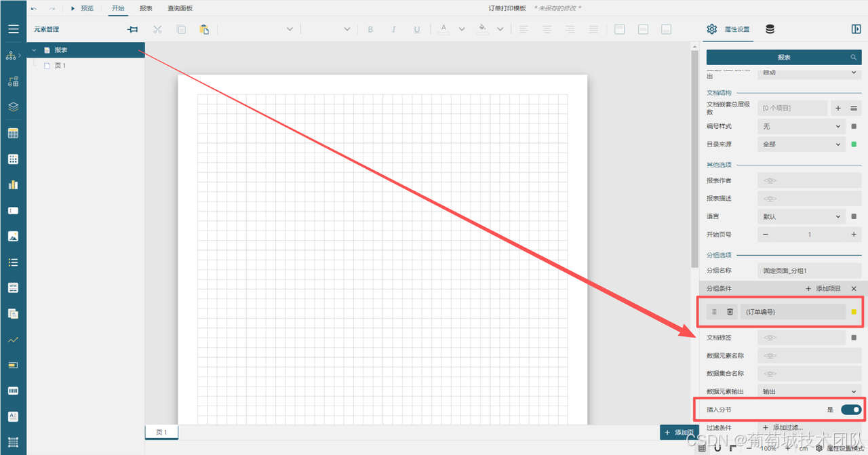Click the copy icon in toolbar

pyautogui.click(x=181, y=29)
